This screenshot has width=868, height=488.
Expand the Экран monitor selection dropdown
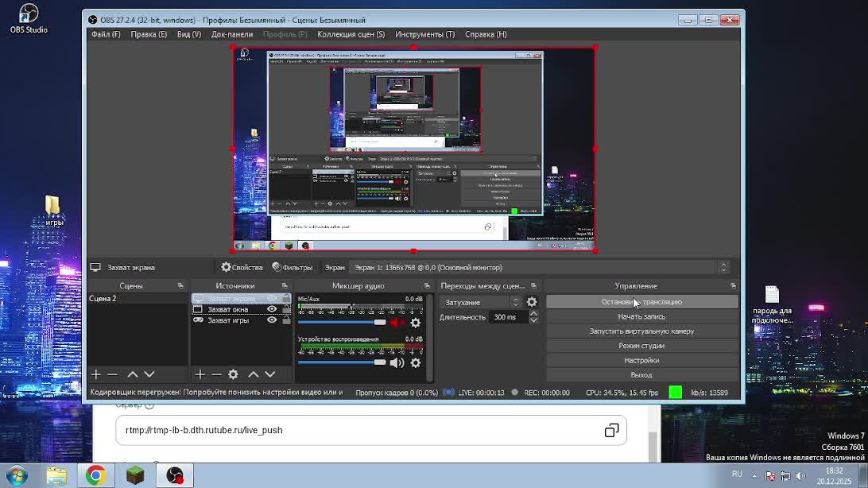pos(538,268)
